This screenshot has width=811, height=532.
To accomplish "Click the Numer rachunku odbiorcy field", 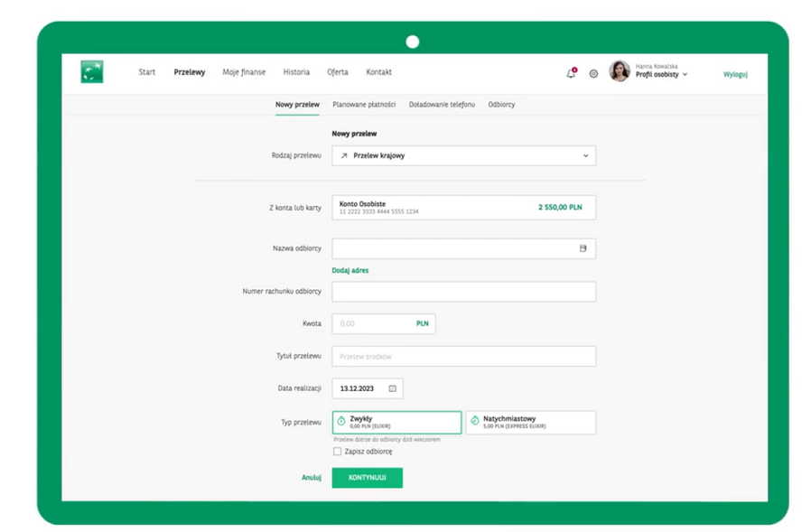I will click(463, 291).
